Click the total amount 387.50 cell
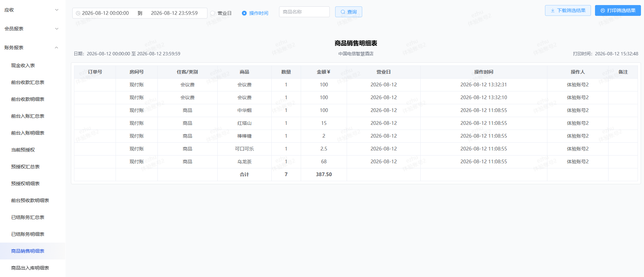644x277 pixels. [x=324, y=174]
